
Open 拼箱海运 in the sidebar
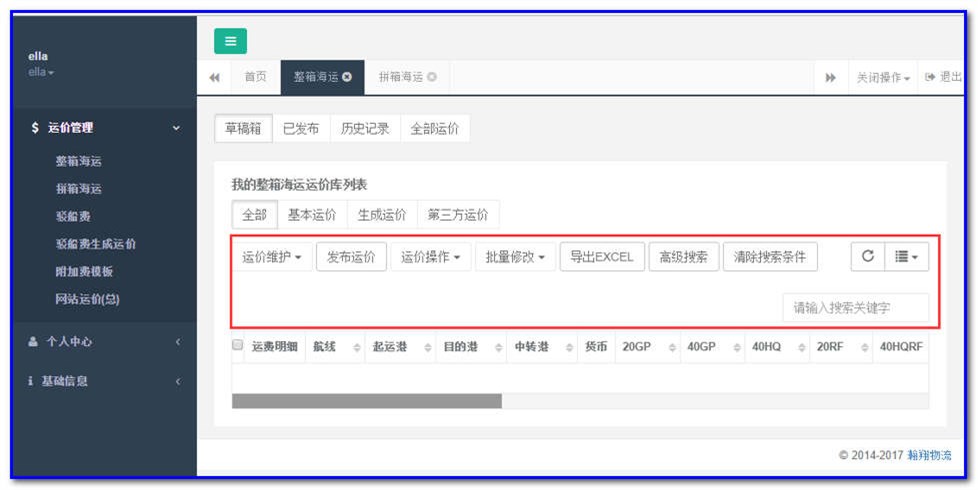[x=79, y=189]
